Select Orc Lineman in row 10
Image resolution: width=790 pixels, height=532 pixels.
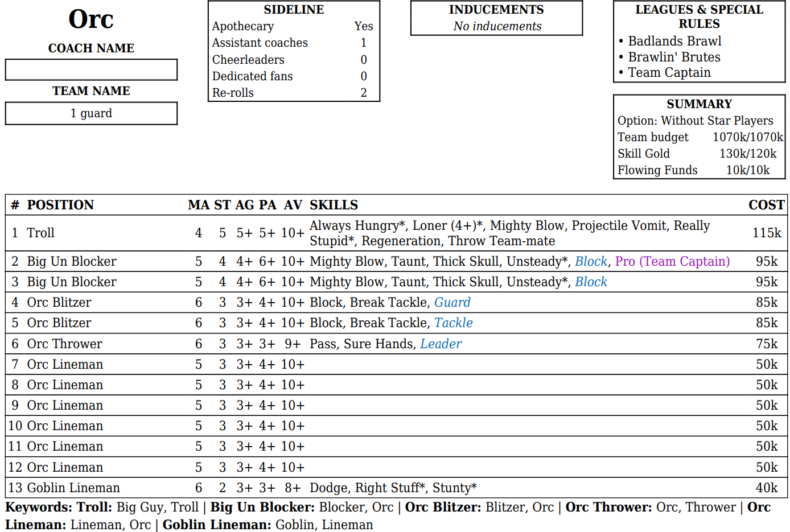click(x=65, y=426)
